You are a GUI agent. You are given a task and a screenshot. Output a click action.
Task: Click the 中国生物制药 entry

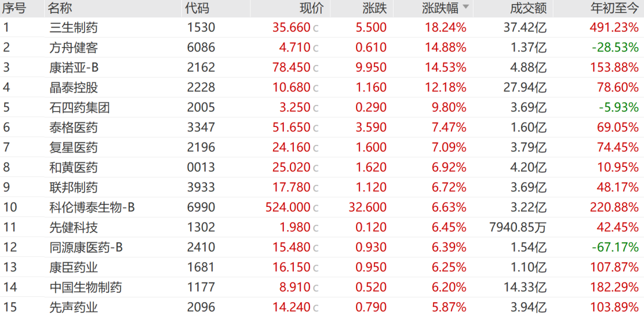pos(322,287)
